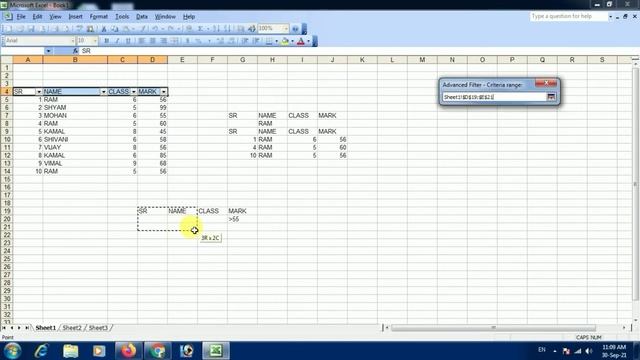Click the Merge and Center icon
The height and width of the screenshot is (360, 640).
point(175,41)
